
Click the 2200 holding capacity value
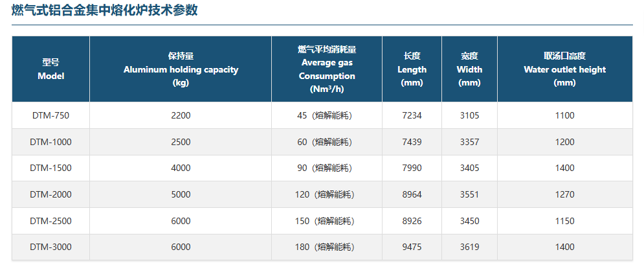point(181,115)
